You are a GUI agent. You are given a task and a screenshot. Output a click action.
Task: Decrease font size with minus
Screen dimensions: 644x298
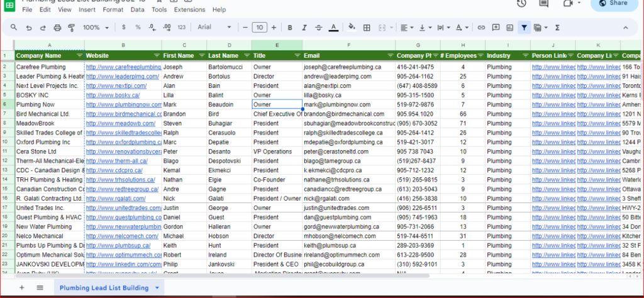[245, 28]
